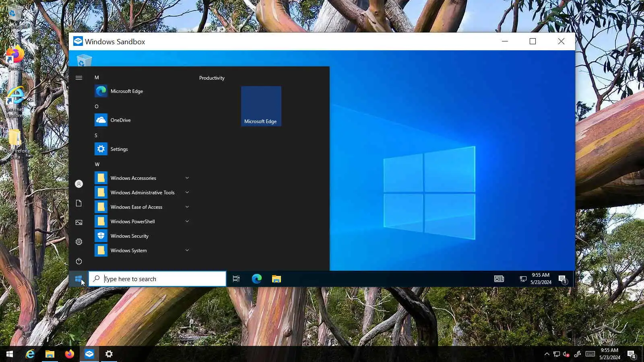
Task: Expand the sandbox Start menu hamburger
Action: point(79,78)
